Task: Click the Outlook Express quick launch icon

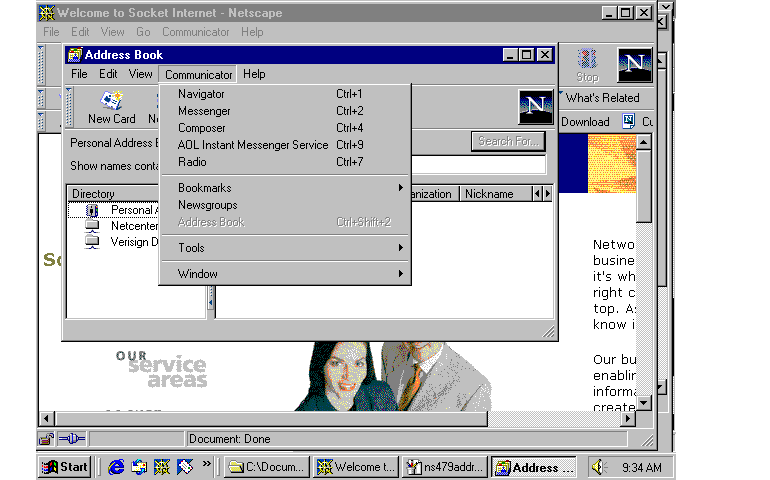Action: tap(139, 467)
